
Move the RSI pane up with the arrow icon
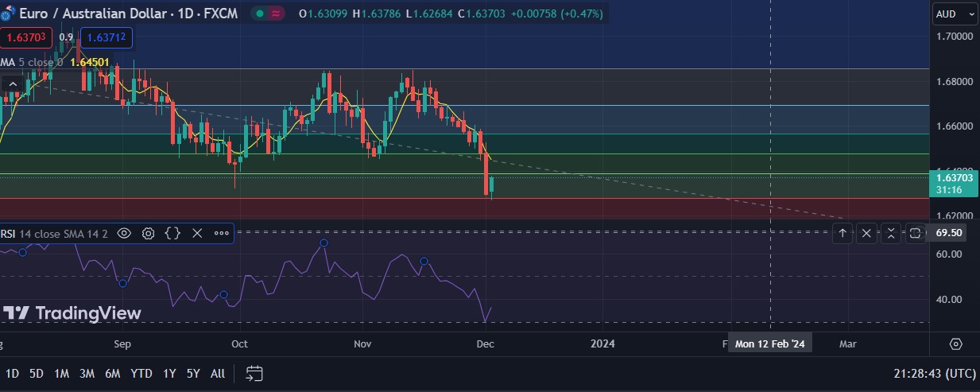point(842,233)
